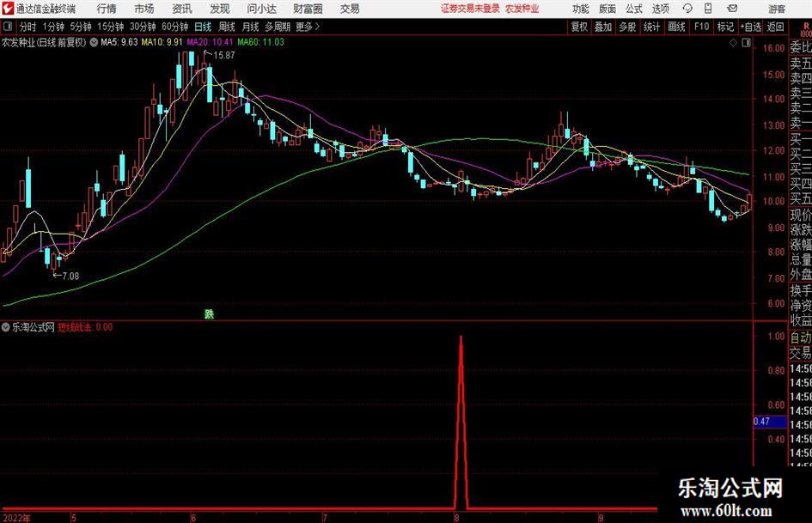Open the mail message icon

pyautogui.click(x=732, y=9)
